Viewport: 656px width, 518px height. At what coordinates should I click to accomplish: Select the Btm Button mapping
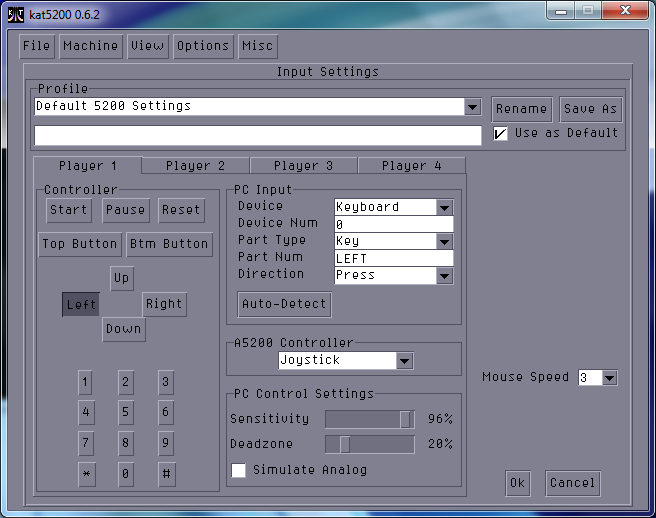(x=169, y=244)
